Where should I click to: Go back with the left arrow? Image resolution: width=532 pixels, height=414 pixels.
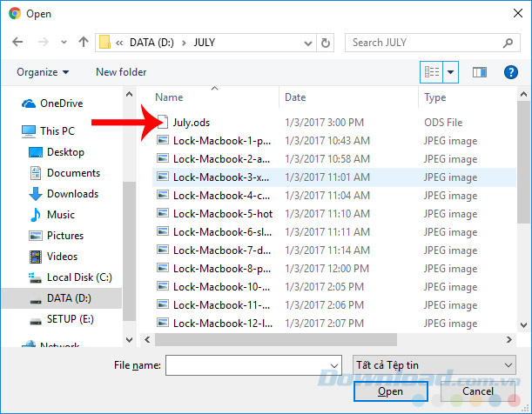pyautogui.click(x=17, y=42)
